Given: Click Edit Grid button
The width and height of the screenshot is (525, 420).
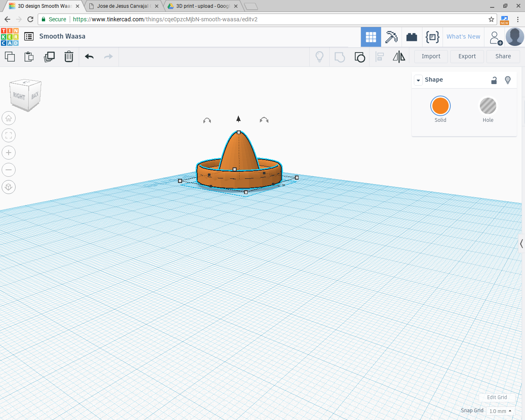Looking at the screenshot, I should click(x=497, y=397).
